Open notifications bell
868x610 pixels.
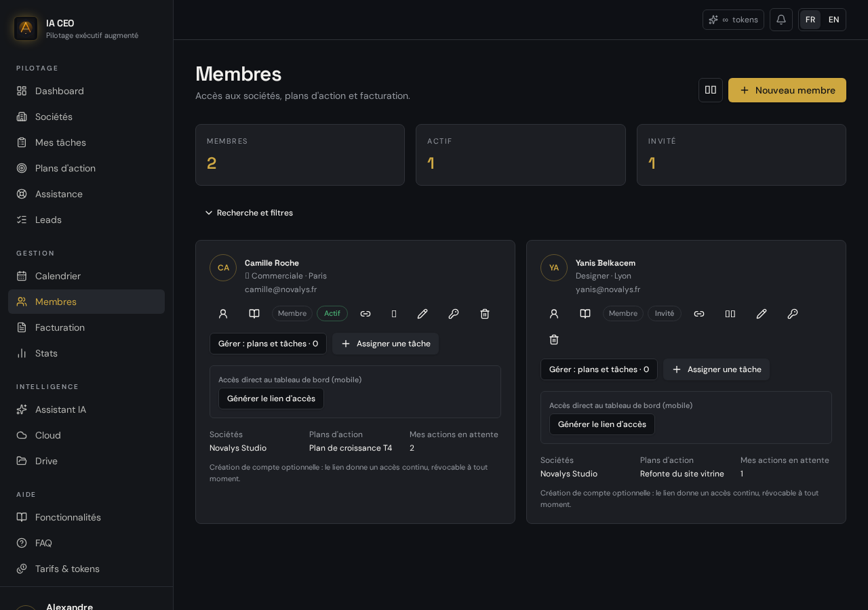coord(781,20)
